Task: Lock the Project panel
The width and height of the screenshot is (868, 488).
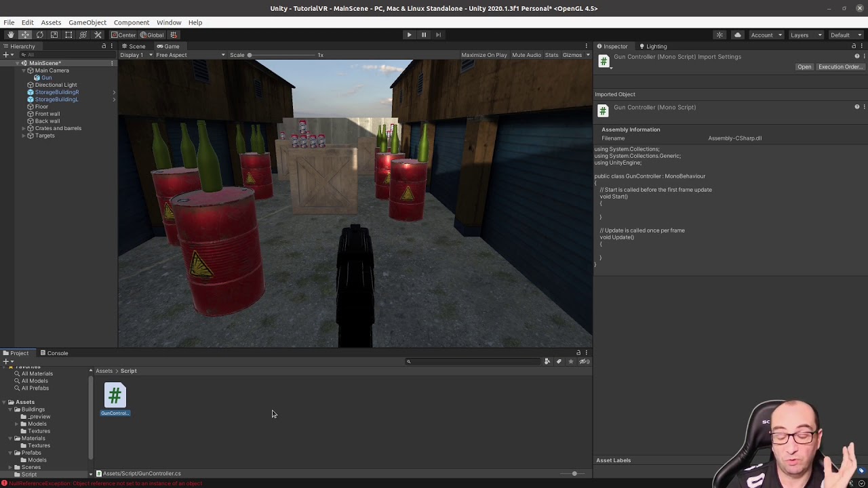Action: [x=578, y=352]
